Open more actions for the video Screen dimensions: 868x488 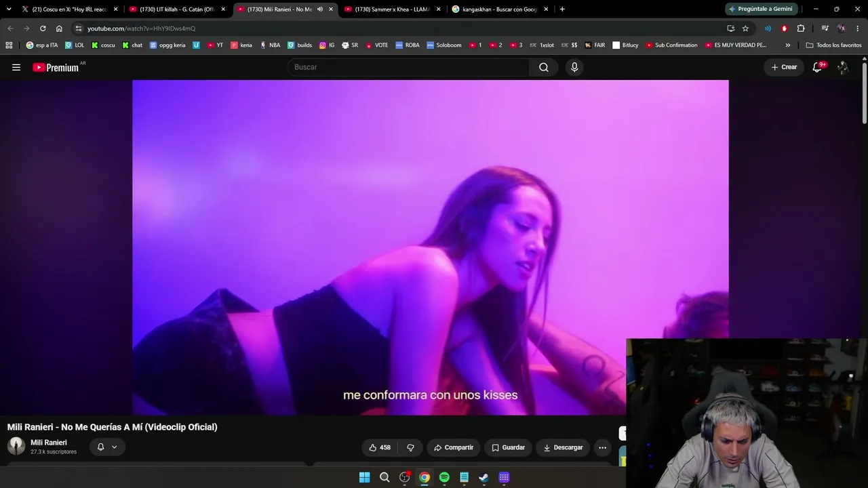tap(602, 447)
